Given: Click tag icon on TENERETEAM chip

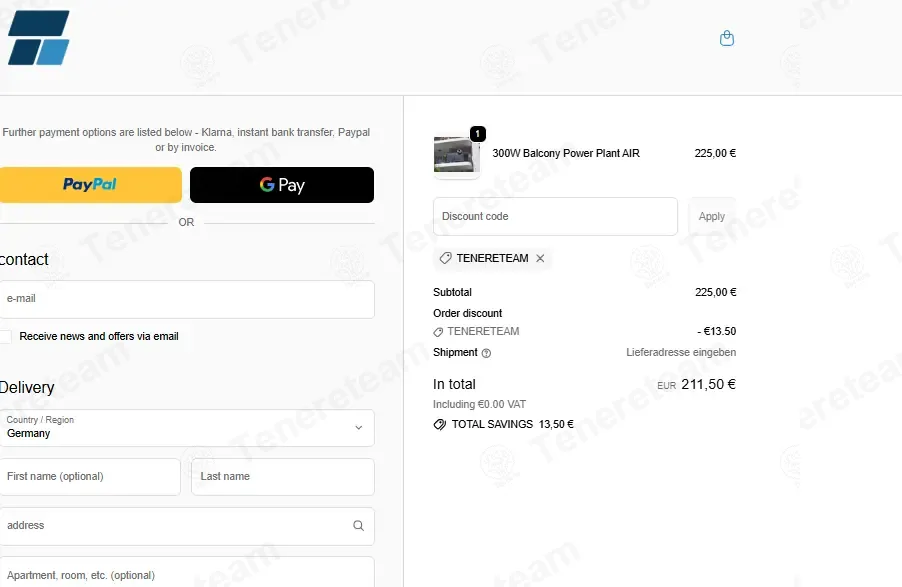Looking at the screenshot, I should point(445,258).
